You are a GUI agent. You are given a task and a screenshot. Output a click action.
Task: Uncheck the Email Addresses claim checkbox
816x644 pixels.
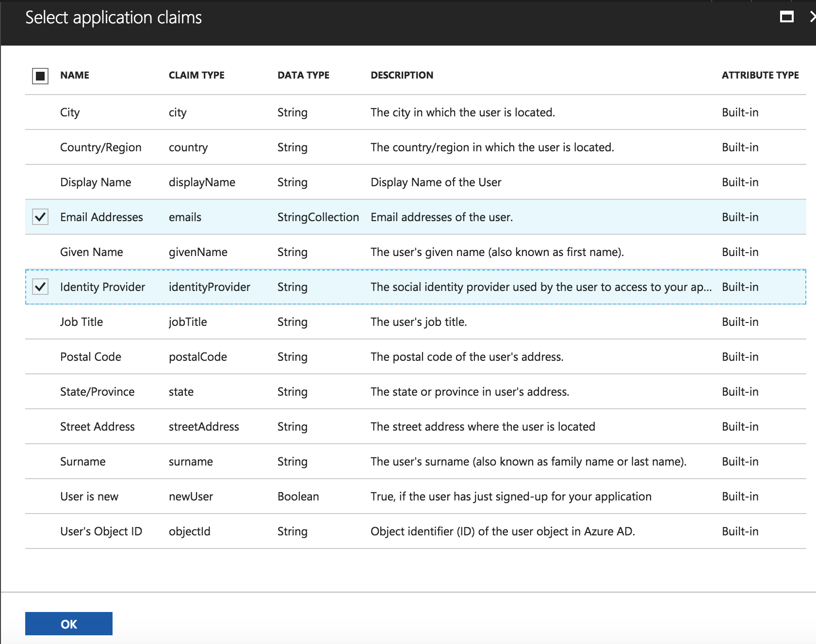click(40, 217)
